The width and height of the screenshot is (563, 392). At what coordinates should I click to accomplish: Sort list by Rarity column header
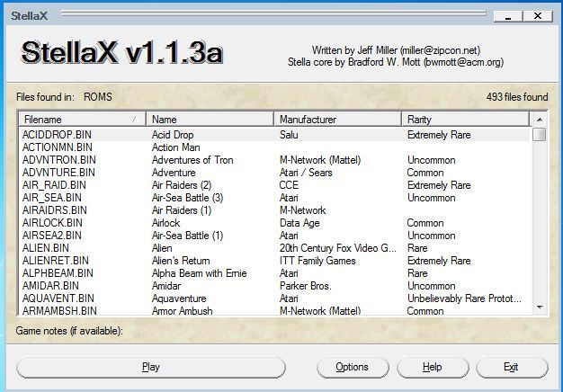(464, 119)
